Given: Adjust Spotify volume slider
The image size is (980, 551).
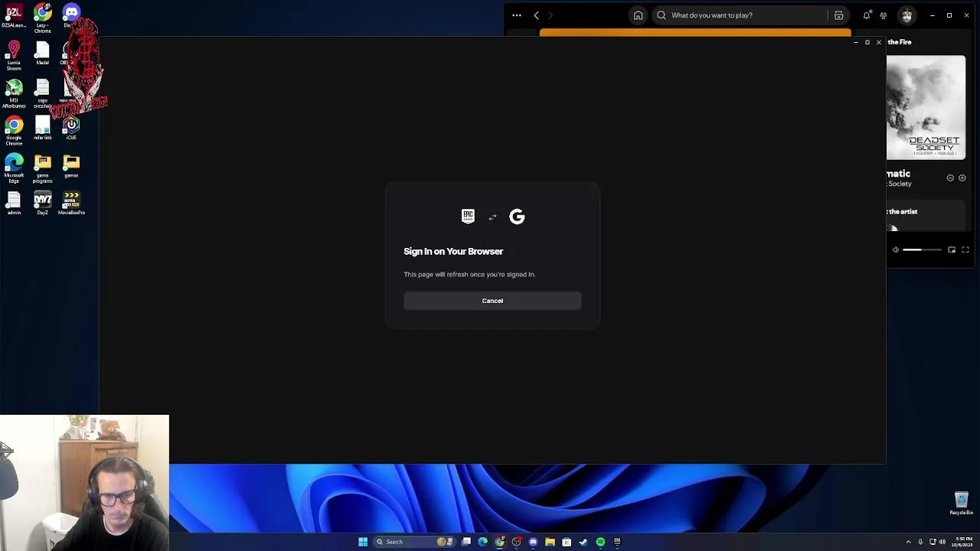Looking at the screenshot, I should click(x=922, y=249).
